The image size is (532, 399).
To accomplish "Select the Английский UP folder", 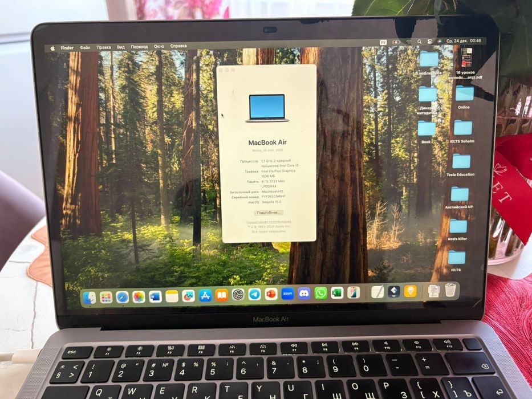I will pyautogui.click(x=459, y=198).
